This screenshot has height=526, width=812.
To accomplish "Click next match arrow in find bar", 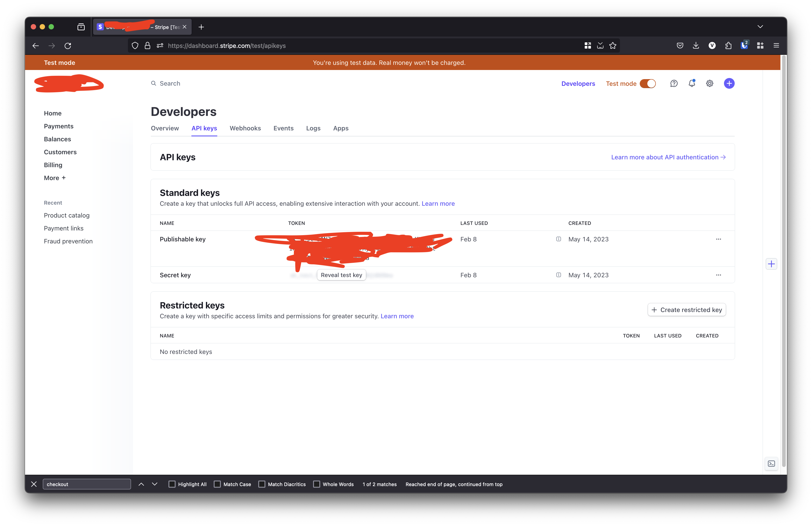I will tap(155, 484).
